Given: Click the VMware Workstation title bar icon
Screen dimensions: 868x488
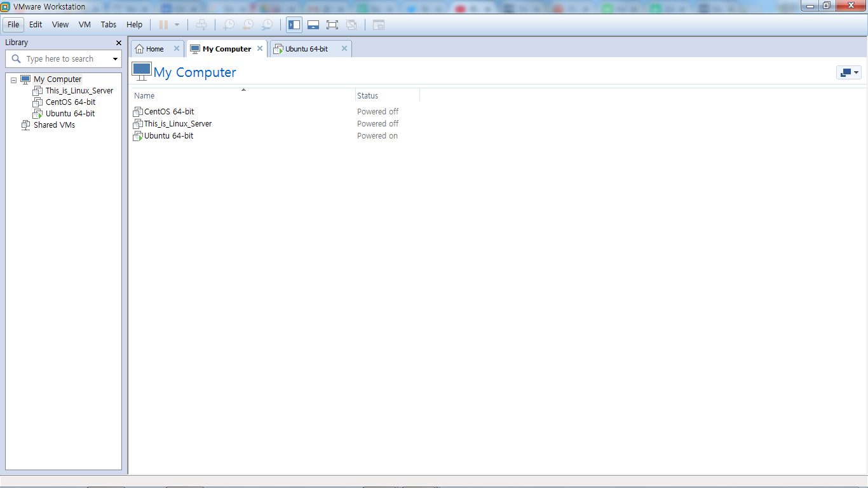Looking at the screenshot, I should (x=6, y=7).
